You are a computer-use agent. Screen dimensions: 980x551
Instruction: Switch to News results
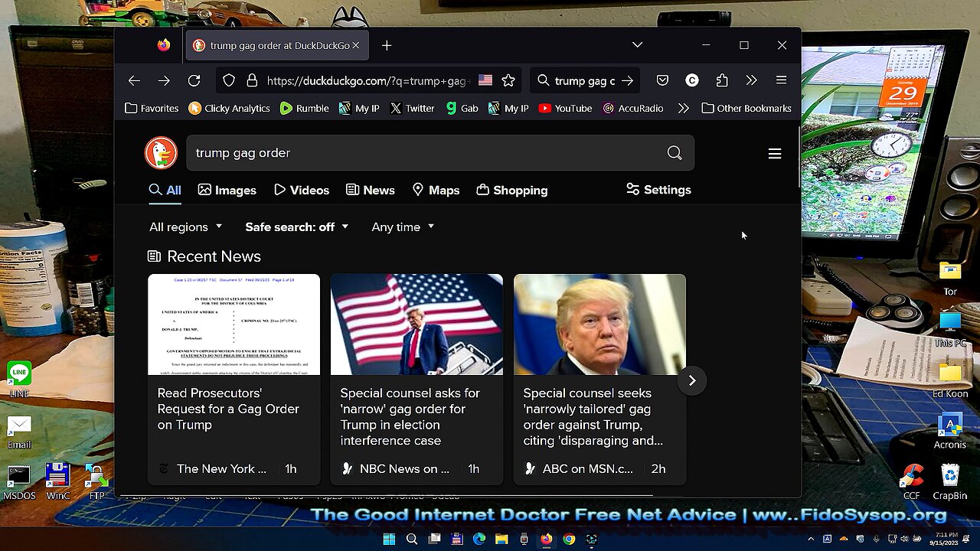tap(371, 190)
